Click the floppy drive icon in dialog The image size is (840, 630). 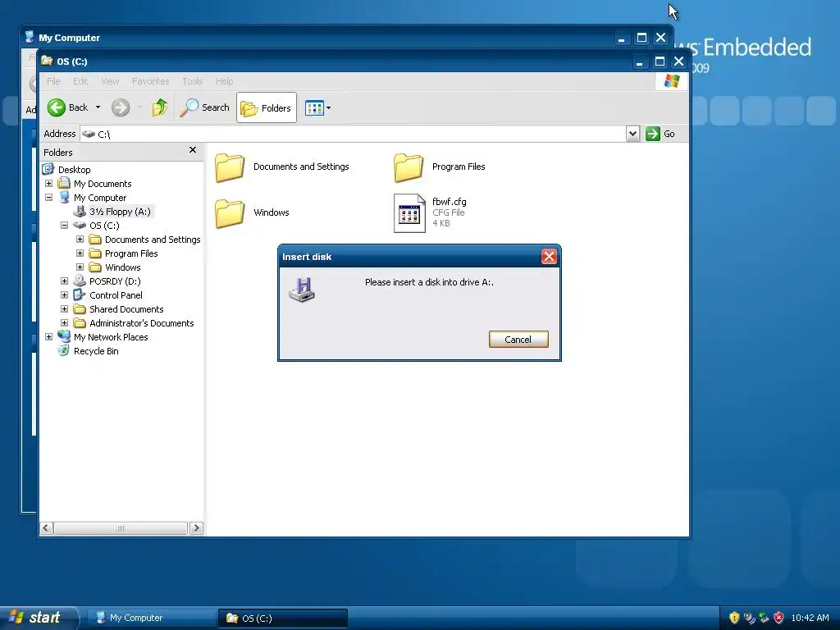click(302, 290)
